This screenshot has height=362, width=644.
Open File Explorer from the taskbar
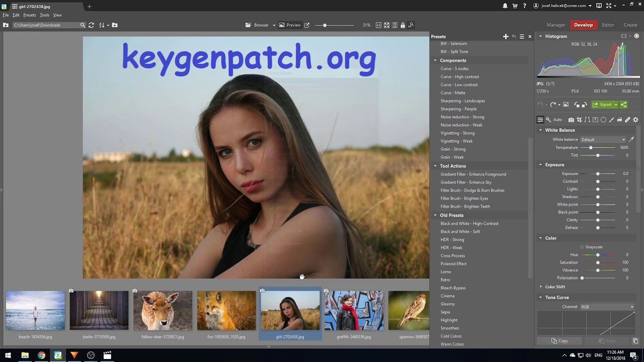click(x=25, y=355)
